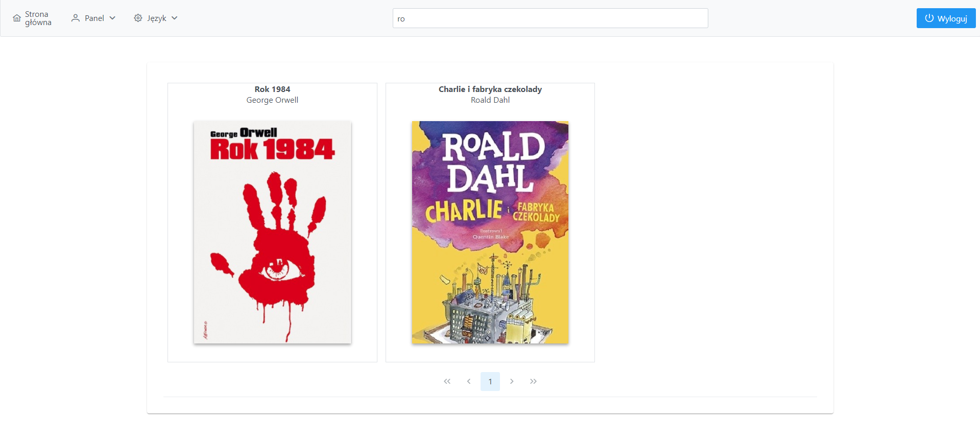
Task: Open the Charlie i fabryka czekolady cover
Action: (490, 232)
